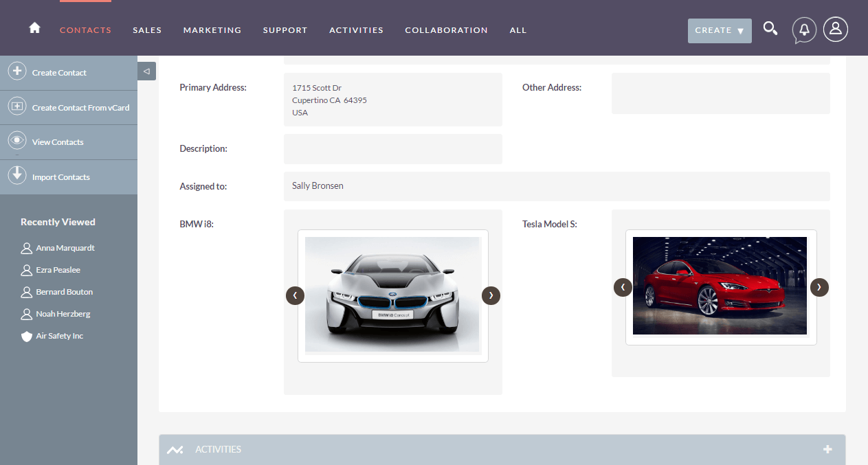868x465 pixels.
Task: Click the Sally Bronsen assigned user
Action: point(318,185)
